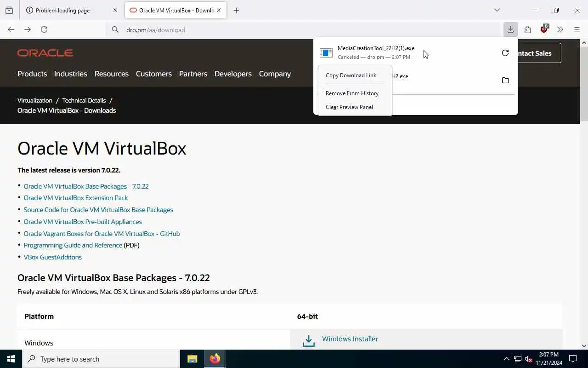Open the Downloads toolbar button
Image resolution: width=588 pixels, height=368 pixels.
click(x=510, y=29)
